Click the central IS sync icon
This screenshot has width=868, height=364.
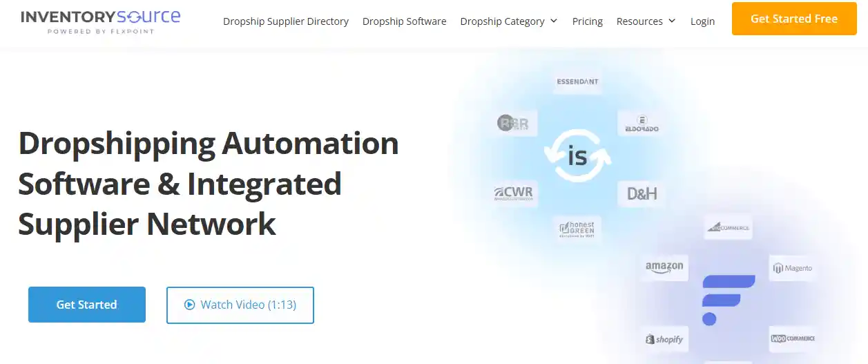[577, 156]
